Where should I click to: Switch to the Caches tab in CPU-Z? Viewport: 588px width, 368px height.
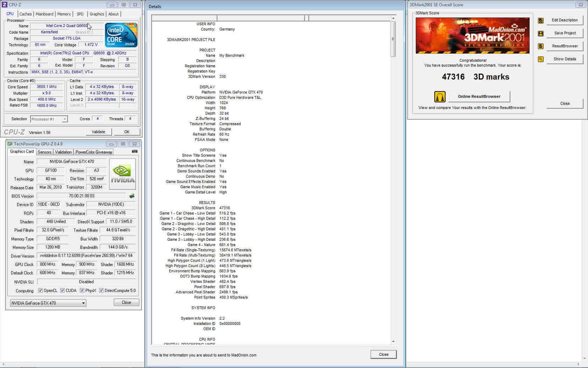[x=25, y=14]
